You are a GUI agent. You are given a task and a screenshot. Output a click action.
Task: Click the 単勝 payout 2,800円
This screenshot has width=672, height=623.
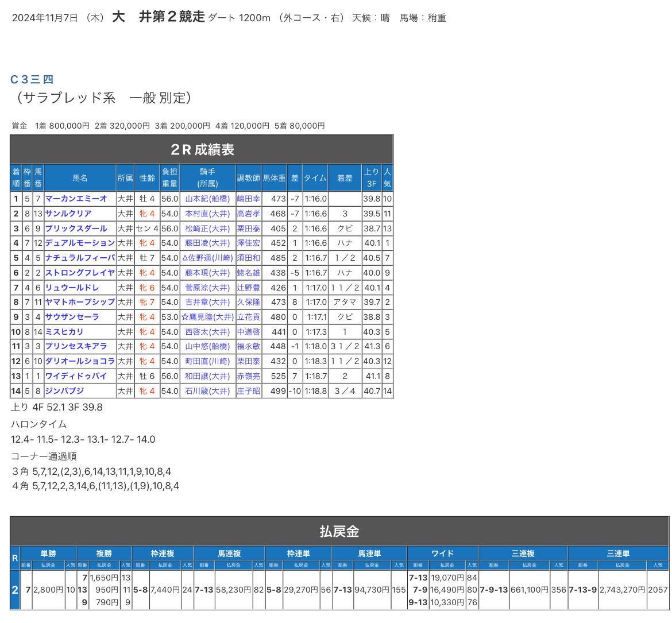48,590
